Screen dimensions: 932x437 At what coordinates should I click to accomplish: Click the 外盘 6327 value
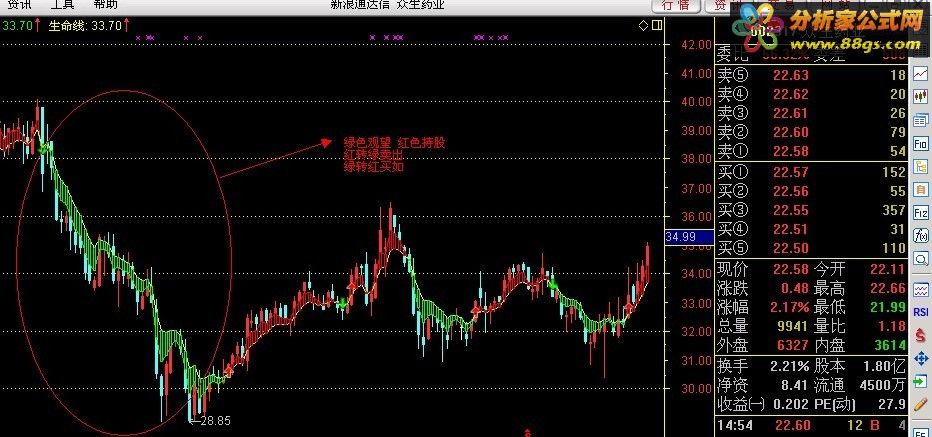(x=792, y=345)
